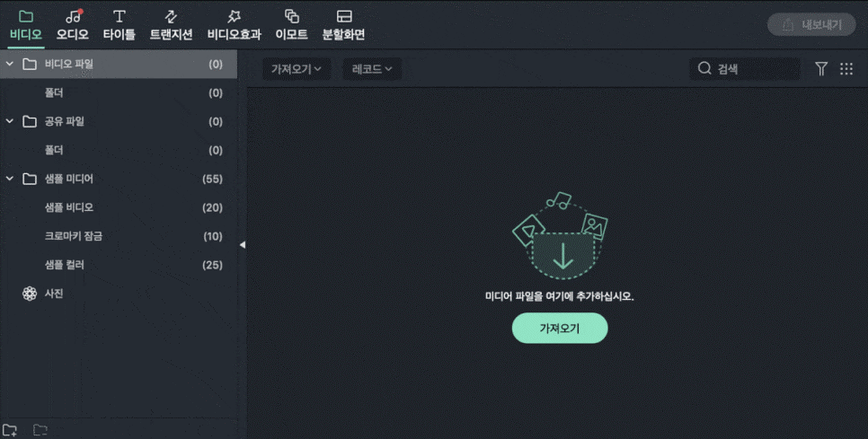
Task: Click the (10) count of 크로마키 잠금
Action: coord(213,237)
